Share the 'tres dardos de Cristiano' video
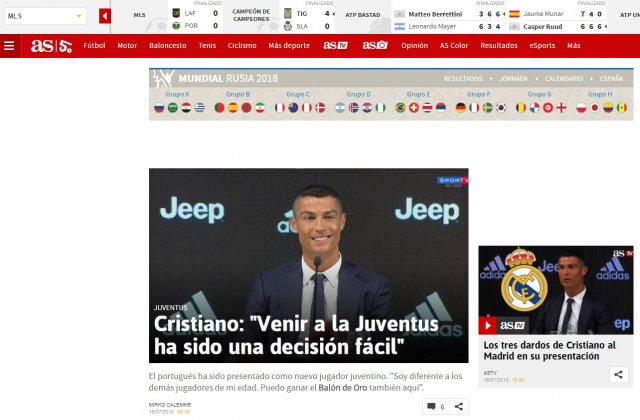Viewport: 640px width, 420px height. click(618, 375)
